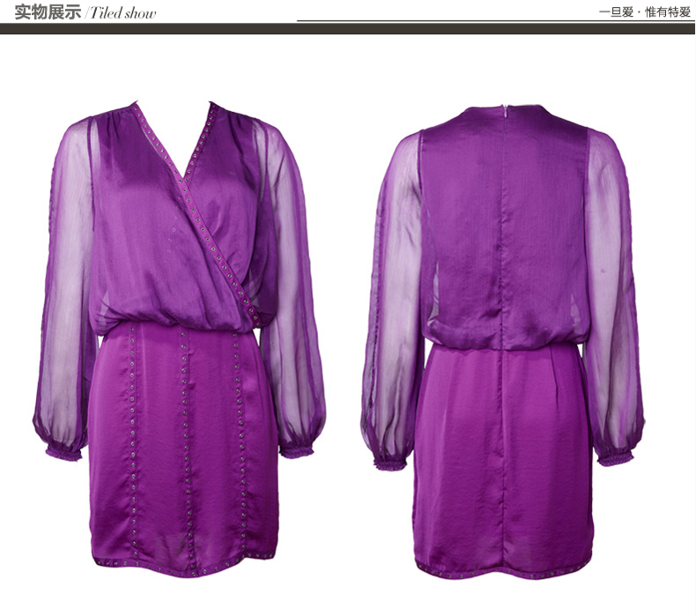Click the 一旦爱·惟有特爱 slogan text
The height and width of the screenshot is (616, 696).
point(644,12)
